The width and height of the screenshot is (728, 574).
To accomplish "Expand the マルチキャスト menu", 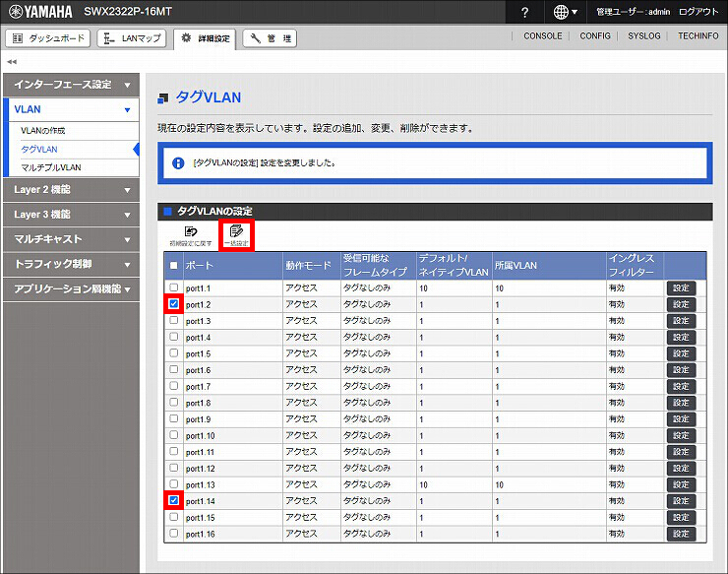I will coord(71,239).
